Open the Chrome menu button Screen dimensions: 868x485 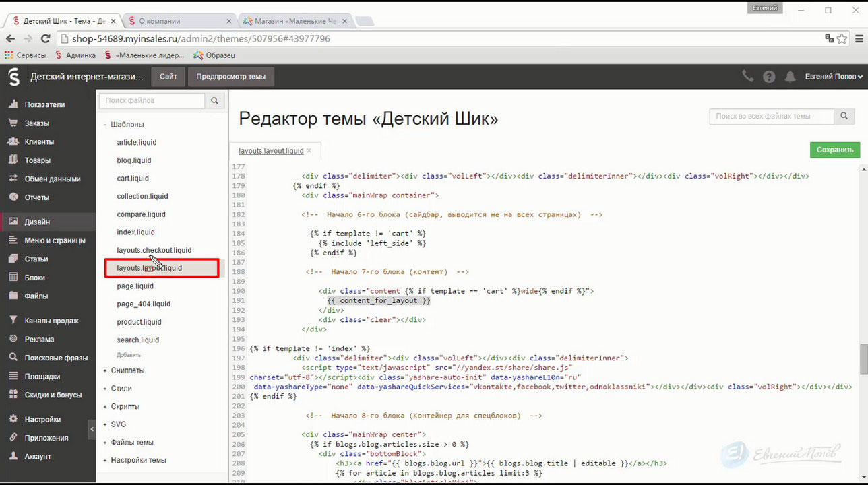tap(858, 39)
